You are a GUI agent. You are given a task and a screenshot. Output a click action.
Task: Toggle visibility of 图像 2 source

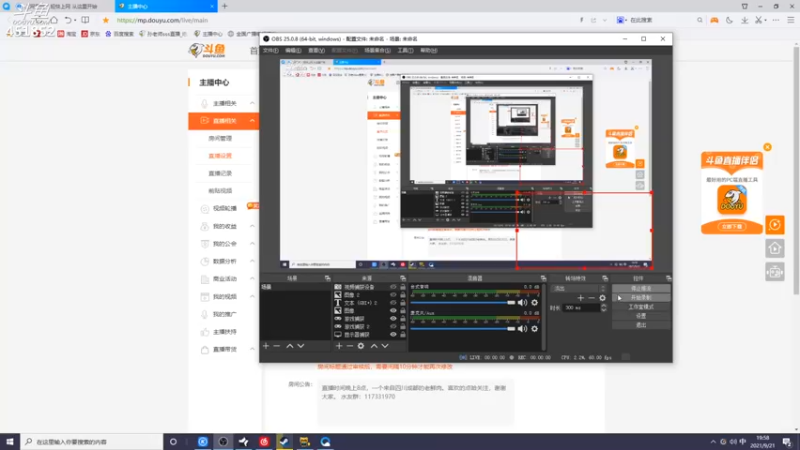393,295
